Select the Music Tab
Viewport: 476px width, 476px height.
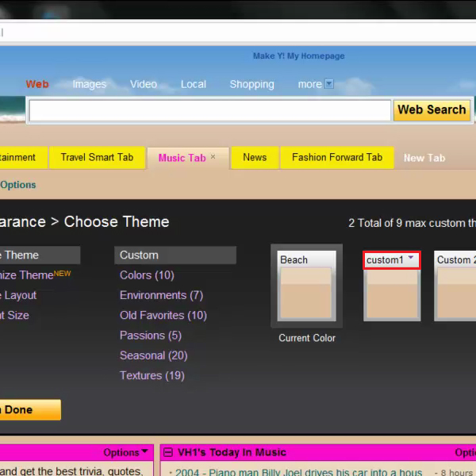pos(182,158)
